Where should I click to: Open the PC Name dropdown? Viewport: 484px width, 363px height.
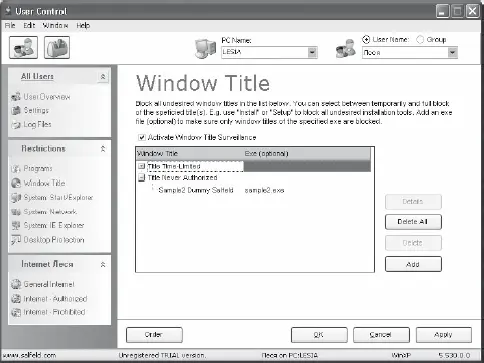312,52
